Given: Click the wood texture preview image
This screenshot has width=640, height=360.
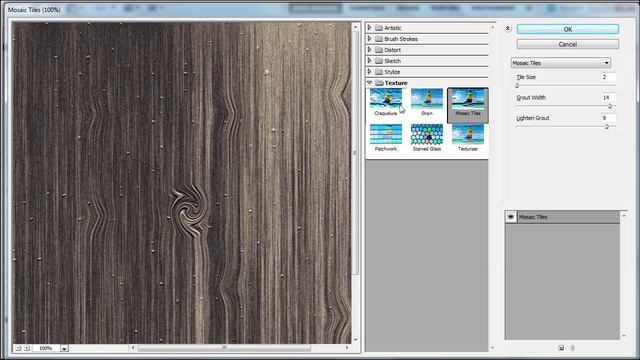Looking at the screenshot, I should pos(182,183).
